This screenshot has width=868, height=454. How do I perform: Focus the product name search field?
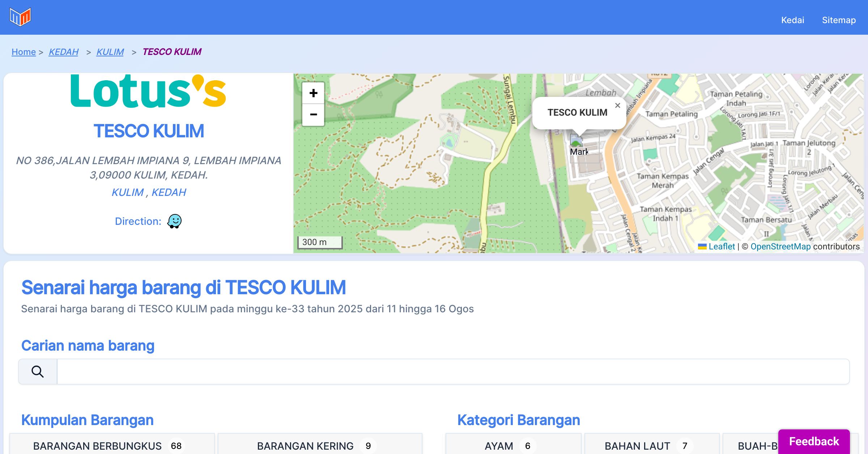click(453, 372)
